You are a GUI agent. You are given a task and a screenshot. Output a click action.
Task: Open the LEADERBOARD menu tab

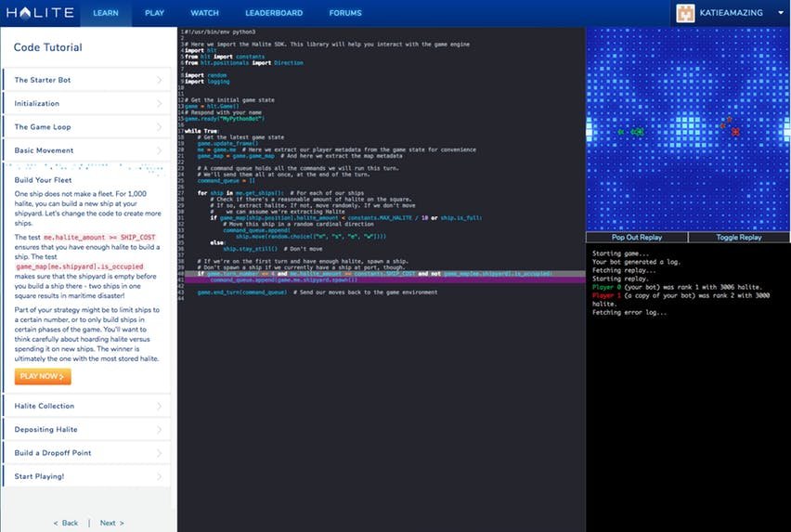[274, 13]
